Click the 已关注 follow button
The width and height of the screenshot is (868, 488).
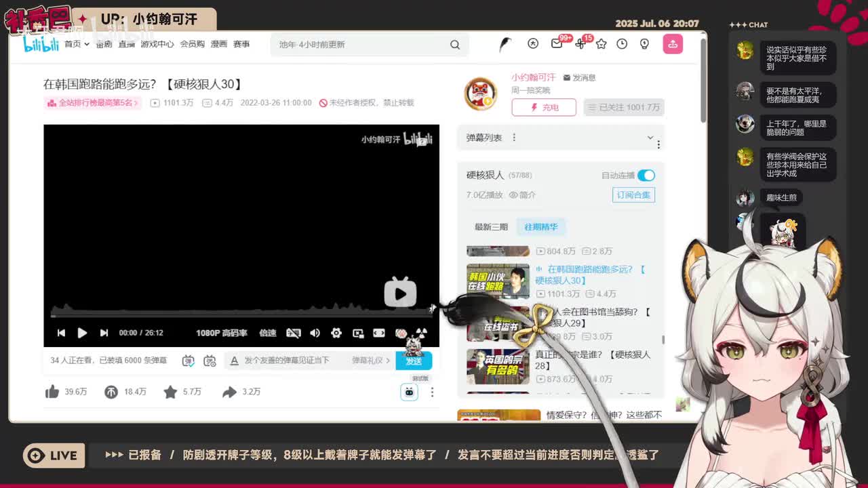point(624,107)
